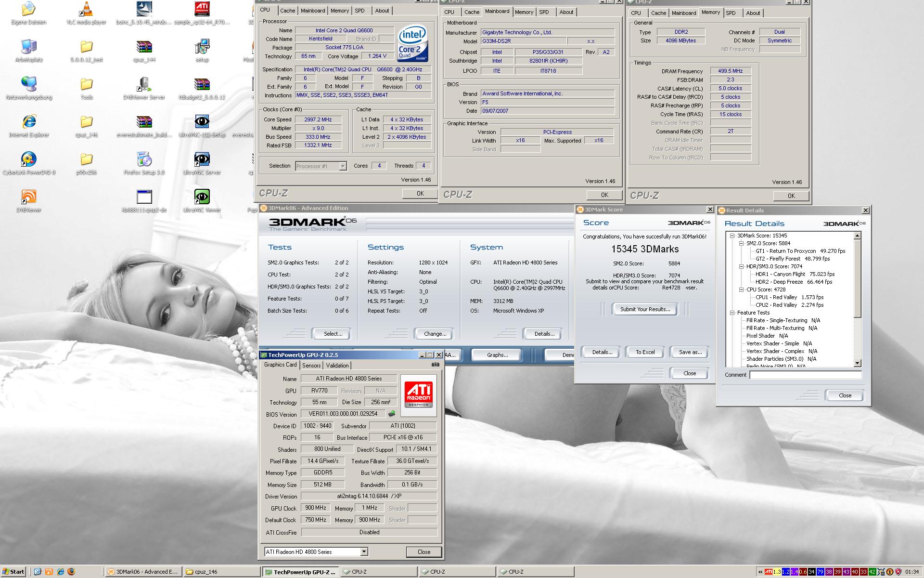The width and height of the screenshot is (924, 578).
Task: Click the green 42 tray monitor swatch
Action: coord(872,572)
